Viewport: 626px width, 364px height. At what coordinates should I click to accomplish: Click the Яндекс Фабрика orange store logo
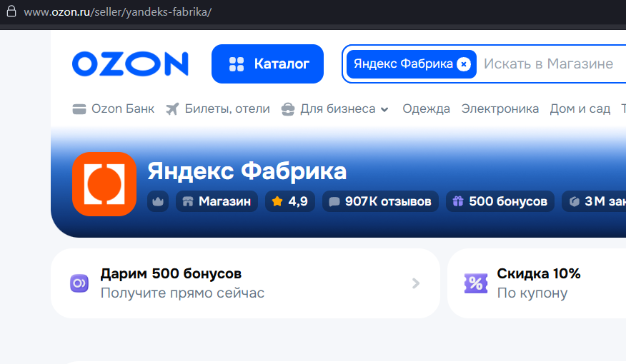click(104, 184)
